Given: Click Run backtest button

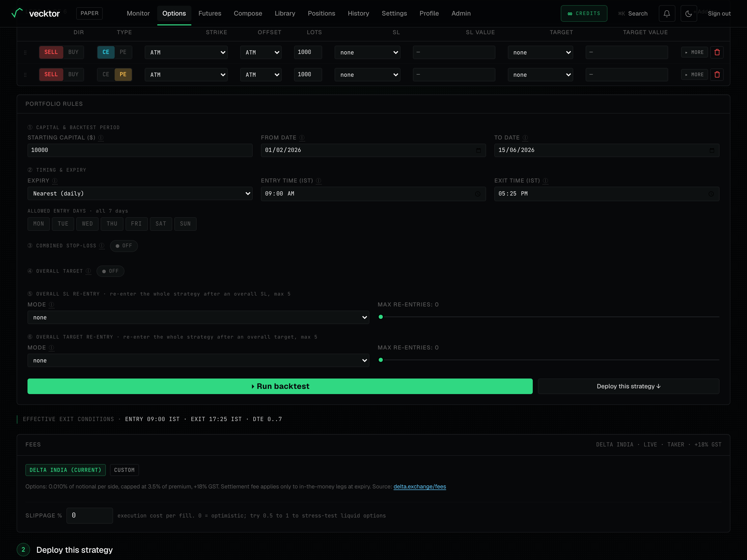Looking at the screenshot, I should tap(280, 386).
